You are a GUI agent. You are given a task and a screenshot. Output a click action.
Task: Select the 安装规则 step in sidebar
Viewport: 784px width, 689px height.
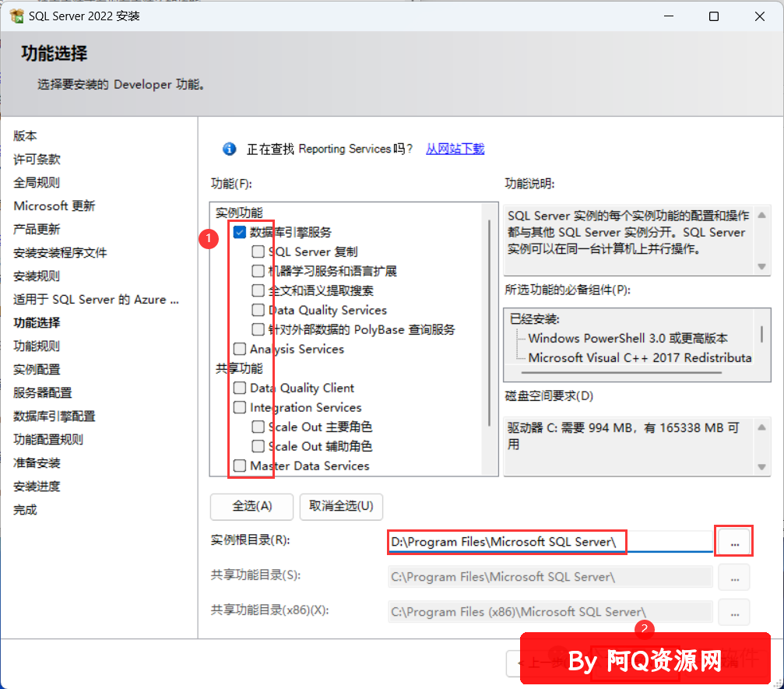point(37,276)
